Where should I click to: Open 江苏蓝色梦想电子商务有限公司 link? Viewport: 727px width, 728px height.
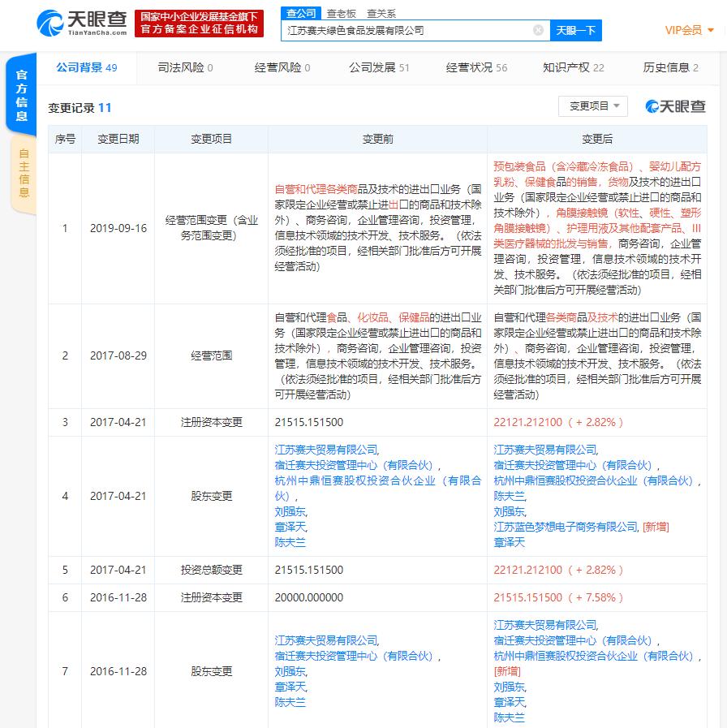566,527
